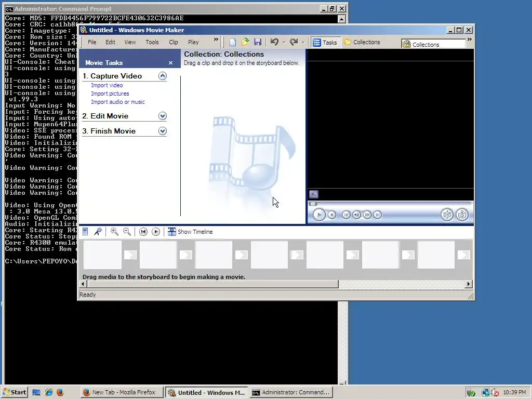
Task: Open the Tools menu
Action: tap(152, 42)
